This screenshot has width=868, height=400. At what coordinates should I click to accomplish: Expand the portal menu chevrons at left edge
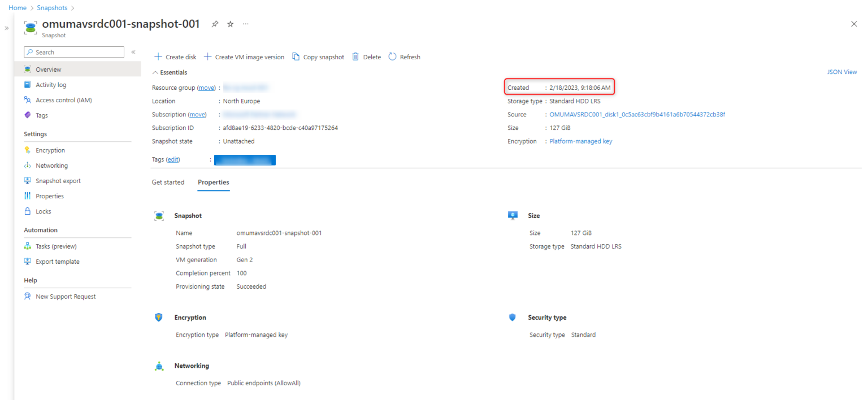6,28
